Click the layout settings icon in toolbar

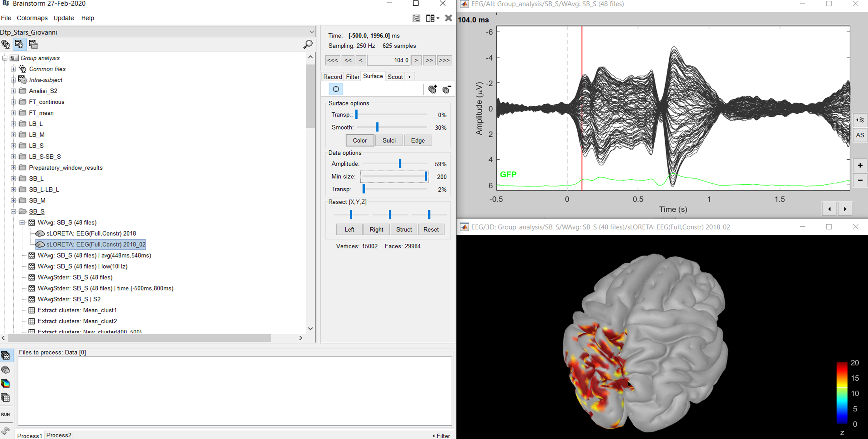pos(417,18)
